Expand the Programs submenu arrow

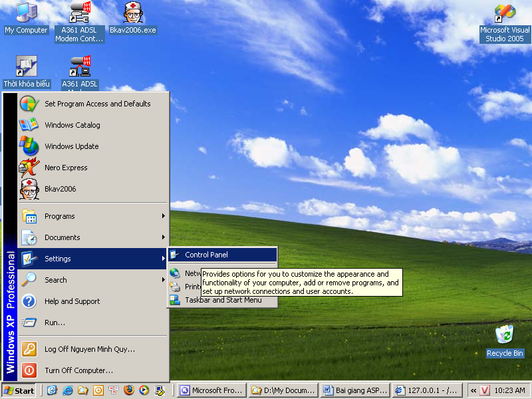164,216
